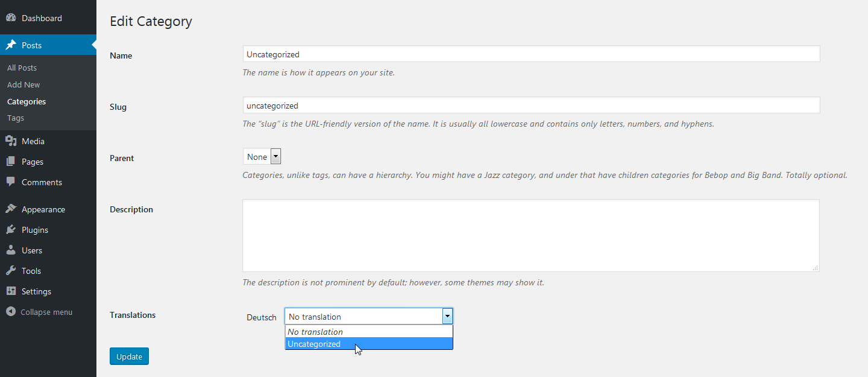Click inside the Description text area
Screen dimensions: 868x377
(x=530, y=235)
